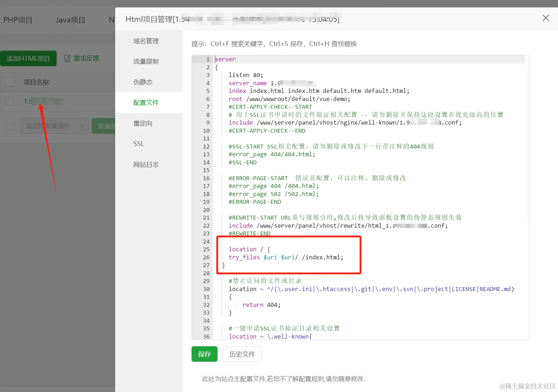
Task: Click the 'return 404;' line
Action: 262,305
